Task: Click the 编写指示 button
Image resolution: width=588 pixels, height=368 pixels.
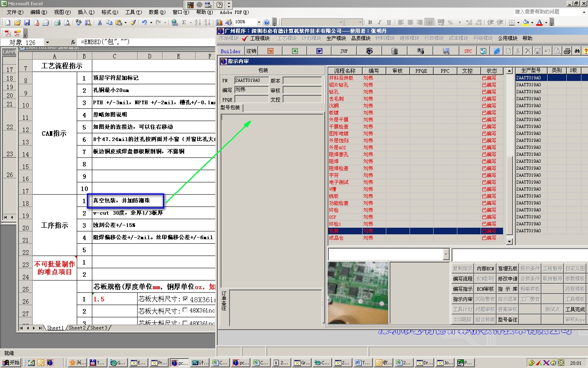Action: tap(463, 289)
